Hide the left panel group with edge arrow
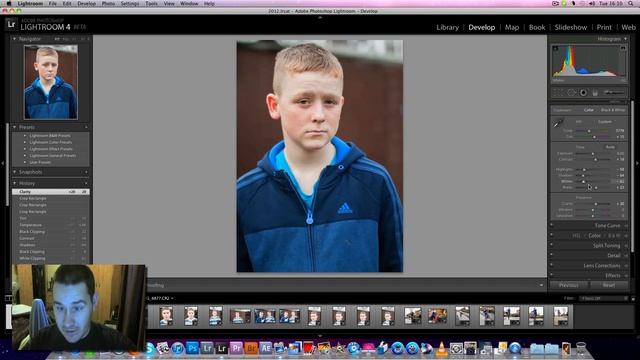The width and height of the screenshot is (640, 360). 2,163
